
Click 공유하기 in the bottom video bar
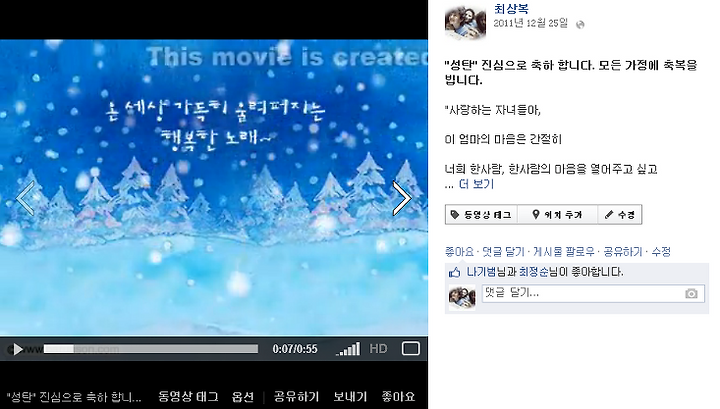pos(296,396)
